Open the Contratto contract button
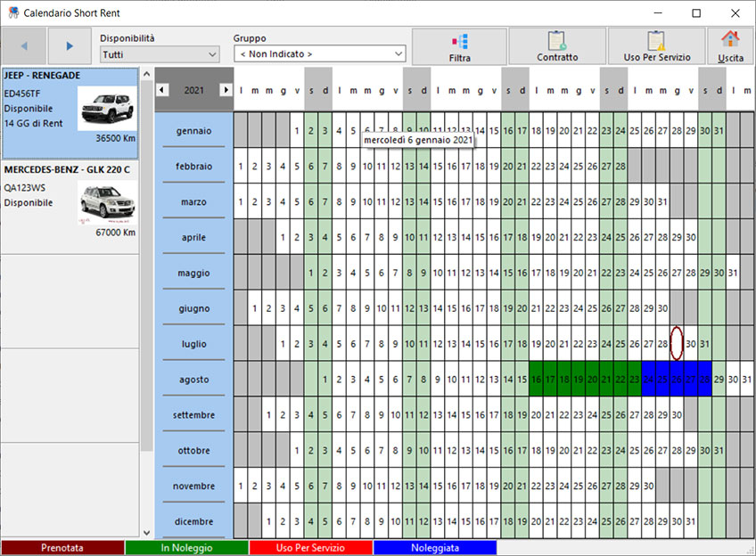 pyautogui.click(x=557, y=46)
